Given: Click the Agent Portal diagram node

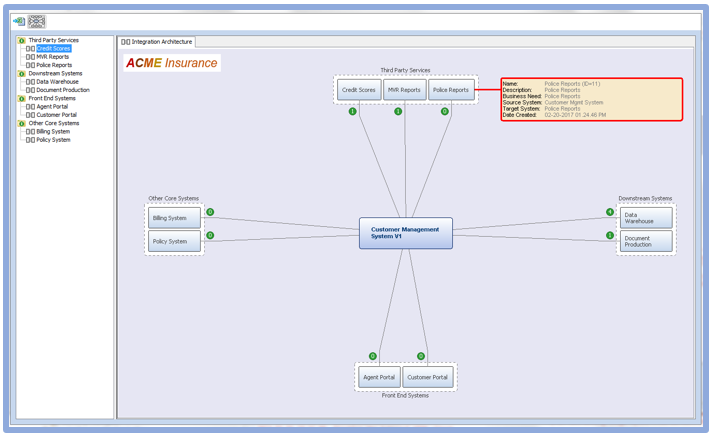Looking at the screenshot, I should [379, 377].
